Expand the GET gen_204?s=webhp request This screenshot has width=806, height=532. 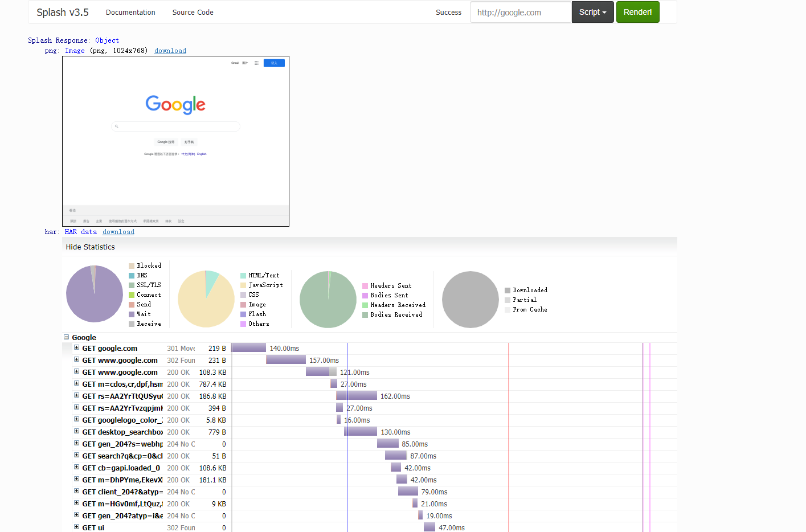coord(76,443)
